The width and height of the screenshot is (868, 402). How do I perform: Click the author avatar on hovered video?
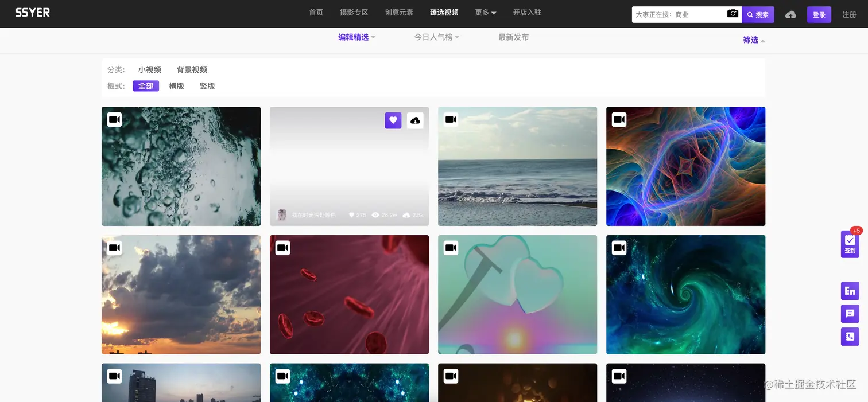pos(281,215)
